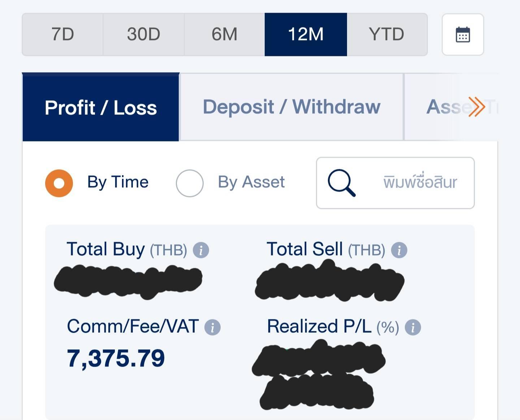
Task: Select the YTD period
Action: 387,35
